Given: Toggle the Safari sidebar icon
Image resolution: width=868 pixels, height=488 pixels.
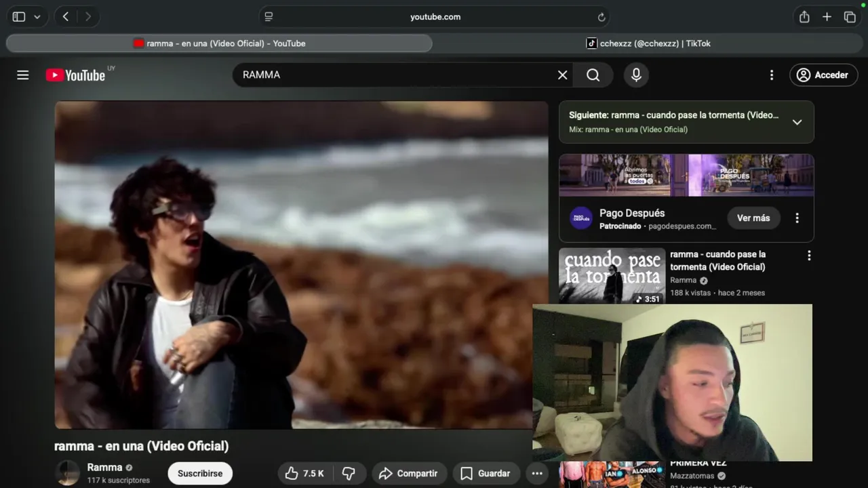Looking at the screenshot, I should pos(19,17).
